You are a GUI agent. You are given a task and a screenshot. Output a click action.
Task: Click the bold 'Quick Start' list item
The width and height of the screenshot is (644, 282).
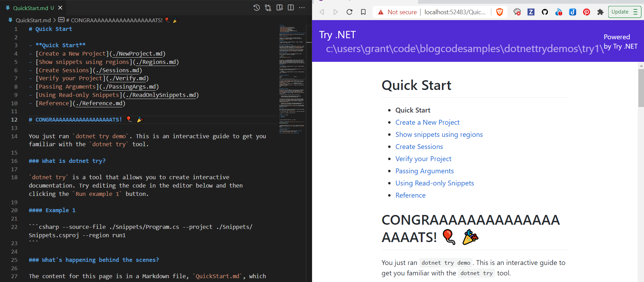coord(413,110)
